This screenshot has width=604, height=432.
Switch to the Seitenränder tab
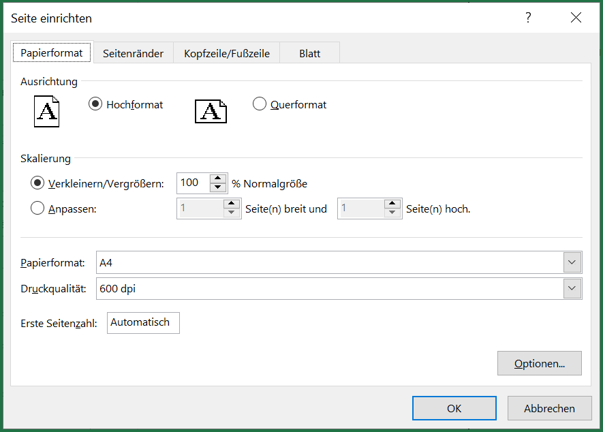[x=133, y=54]
